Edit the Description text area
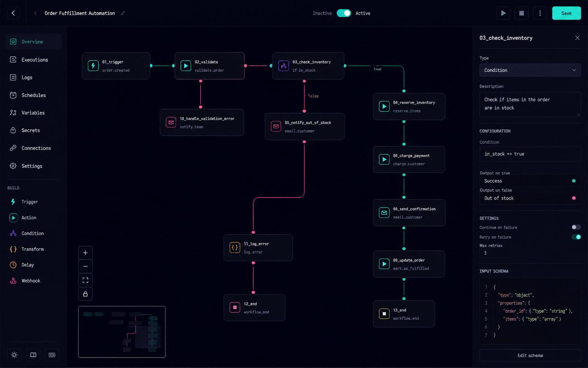588x368 pixels. (530, 104)
